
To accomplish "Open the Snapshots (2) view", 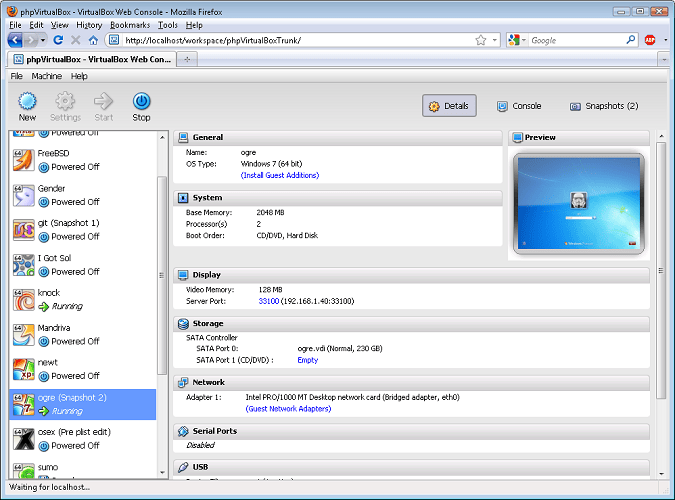I will [x=604, y=106].
